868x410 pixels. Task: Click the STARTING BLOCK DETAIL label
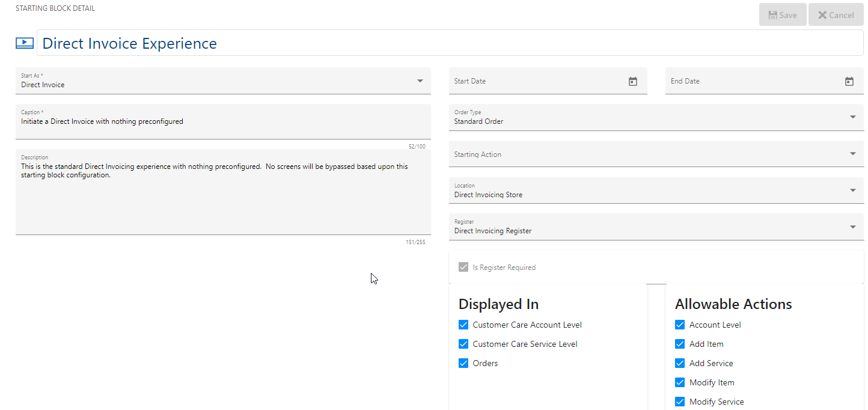click(x=55, y=8)
